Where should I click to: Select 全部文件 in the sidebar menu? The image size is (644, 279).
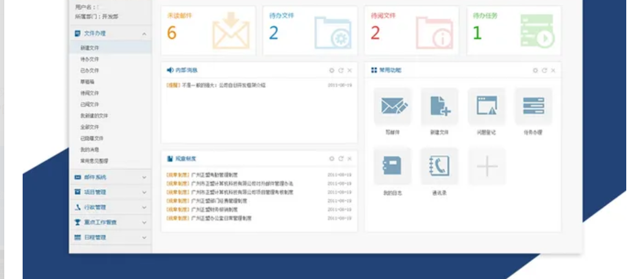pos(89,127)
